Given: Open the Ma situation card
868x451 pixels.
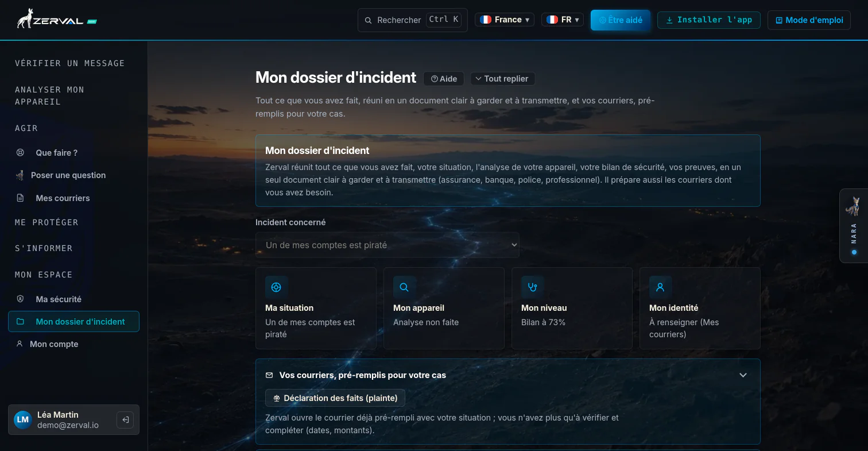Looking at the screenshot, I should pyautogui.click(x=316, y=308).
